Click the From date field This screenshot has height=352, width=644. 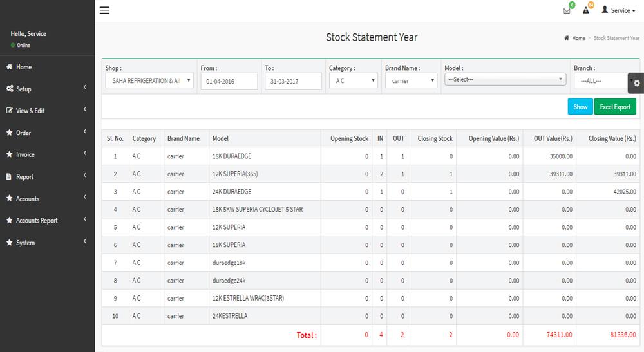click(x=229, y=81)
